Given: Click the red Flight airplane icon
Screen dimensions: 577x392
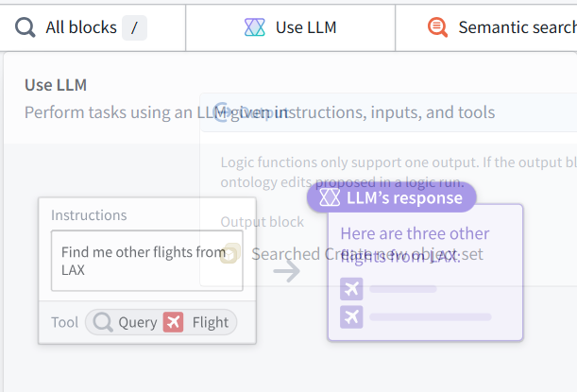Looking at the screenshot, I should (174, 322).
